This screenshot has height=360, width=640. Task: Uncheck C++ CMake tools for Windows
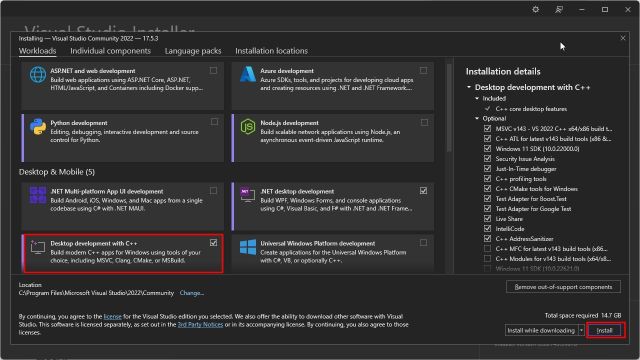coord(487,189)
